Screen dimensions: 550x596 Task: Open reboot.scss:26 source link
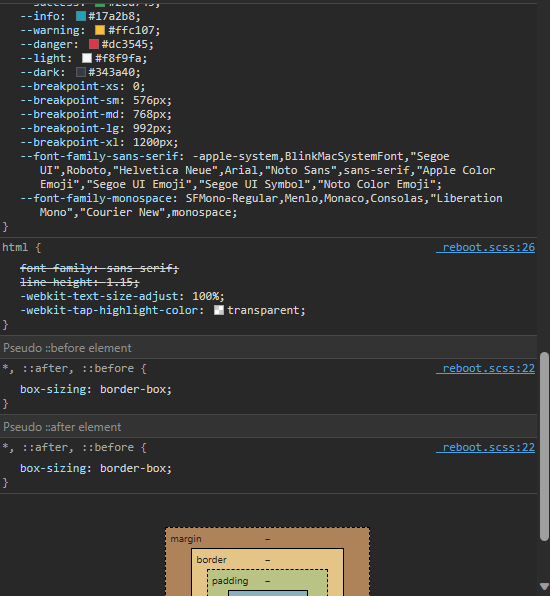(x=485, y=247)
